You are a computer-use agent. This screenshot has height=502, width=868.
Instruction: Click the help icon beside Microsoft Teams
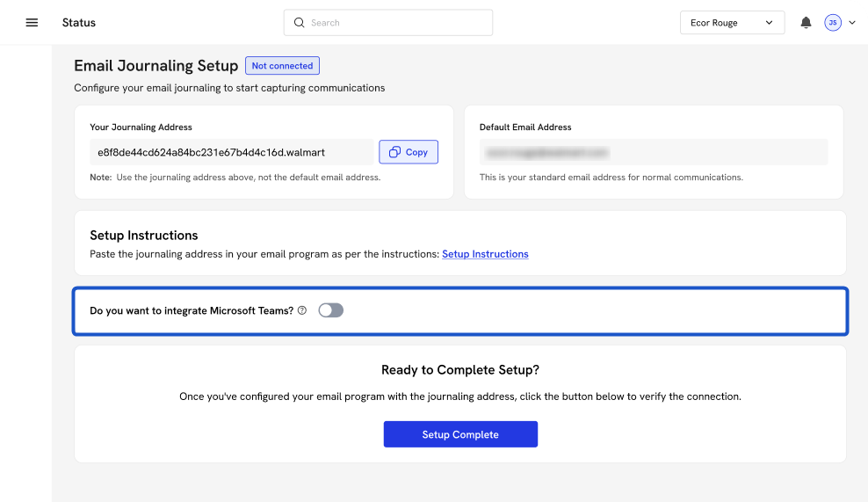[302, 310]
